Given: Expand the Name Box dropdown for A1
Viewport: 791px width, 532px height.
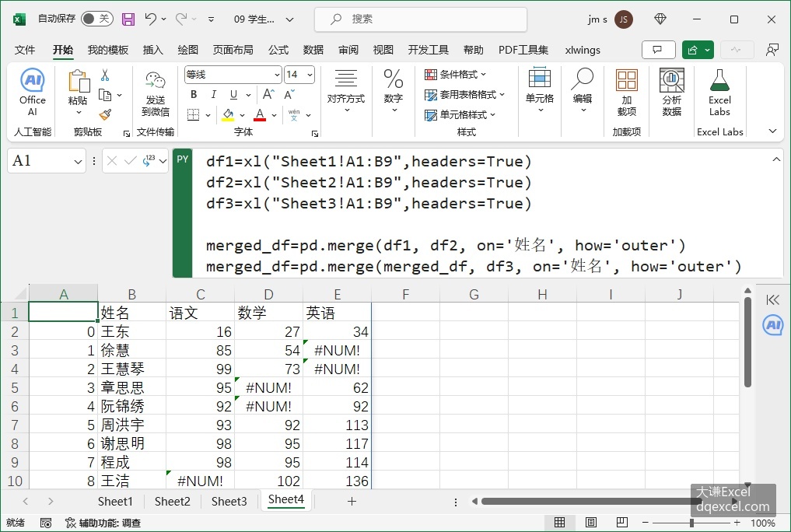Looking at the screenshot, I should click(78, 161).
